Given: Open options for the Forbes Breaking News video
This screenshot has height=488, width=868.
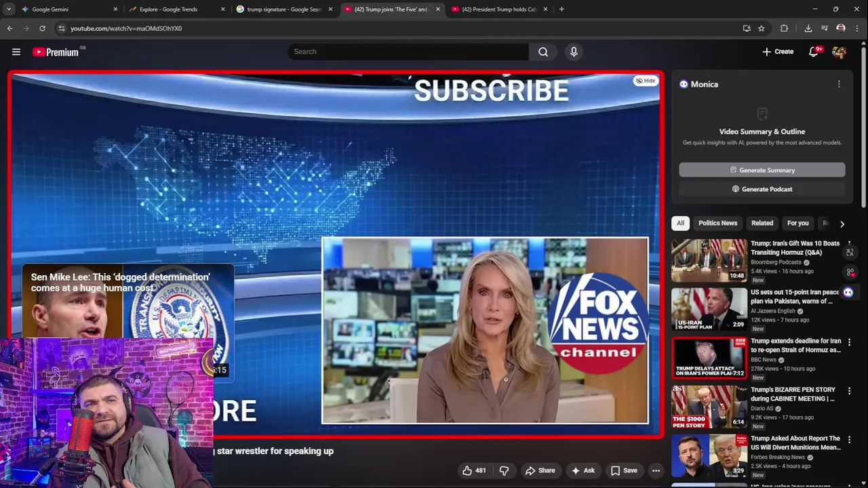Looking at the screenshot, I should tap(849, 440).
